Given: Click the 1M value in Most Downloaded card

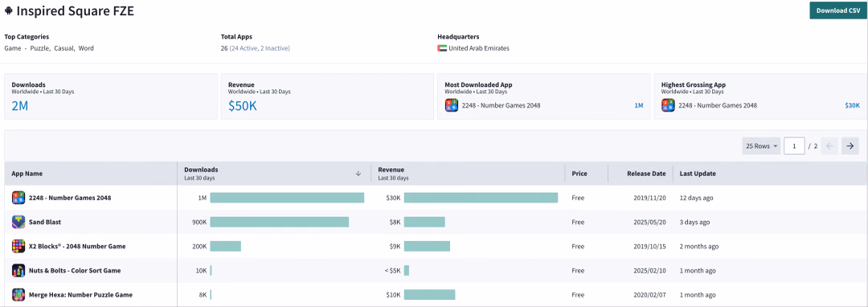Looking at the screenshot, I should tap(639, 105).
